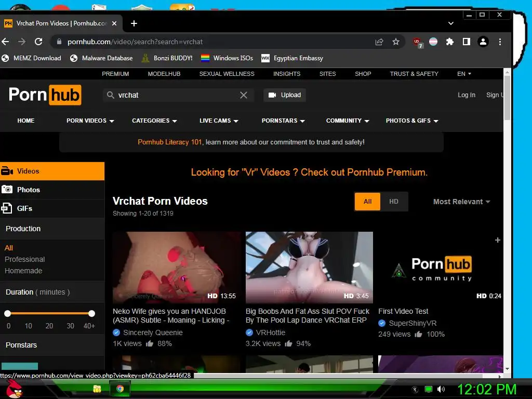
Task: Click the Chrome icon in the taskbar
Action: click(120, 389)
